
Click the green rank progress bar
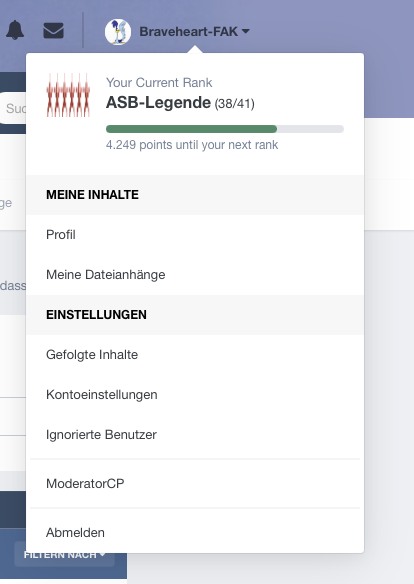tap(191, 129)
